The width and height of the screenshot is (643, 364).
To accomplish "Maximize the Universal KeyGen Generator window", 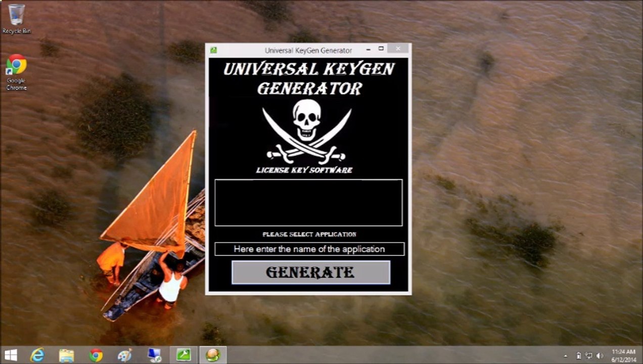I will pos(381,49).
